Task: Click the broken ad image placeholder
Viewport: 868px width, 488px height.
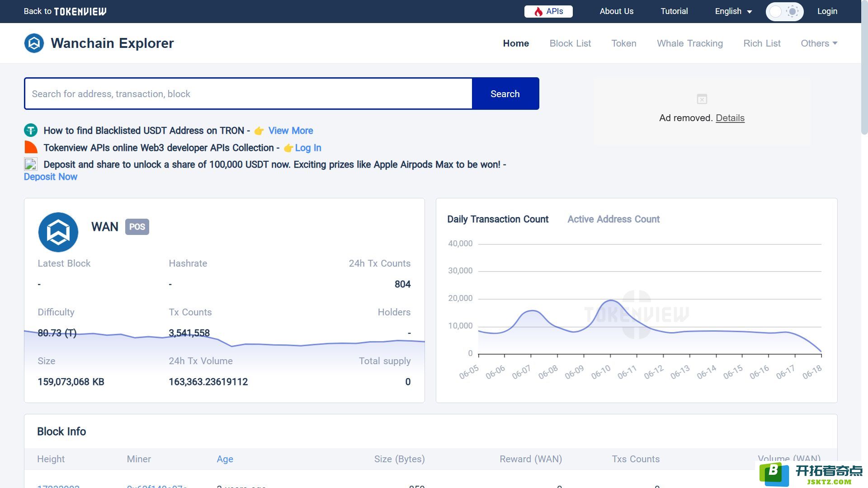Action: pos(702,99)
